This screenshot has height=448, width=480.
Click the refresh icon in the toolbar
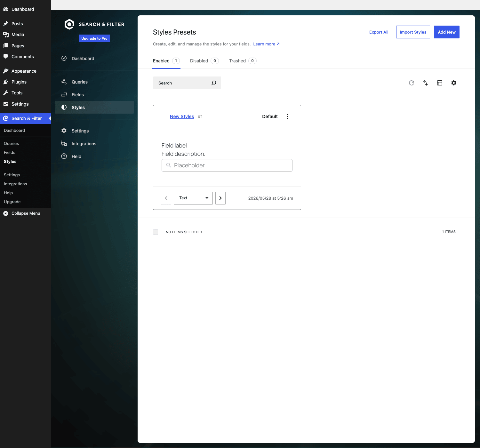click(412, 83)
